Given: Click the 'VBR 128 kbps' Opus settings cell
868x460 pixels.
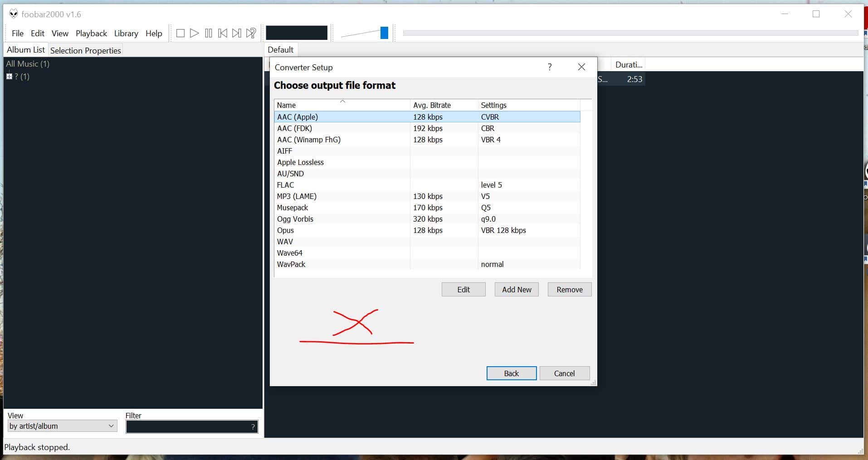Looking at the screenshot, I should tap(503, 230).
